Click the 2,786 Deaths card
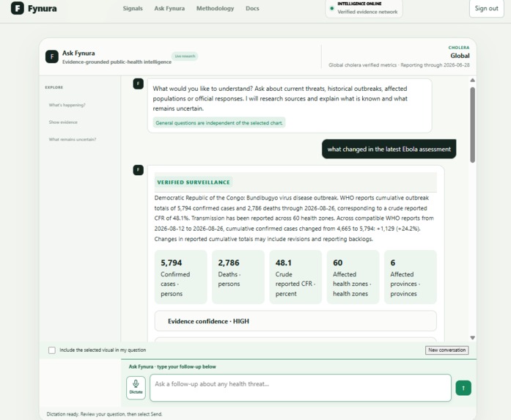Viewport: 511px width, 420px height. point(238,277)
